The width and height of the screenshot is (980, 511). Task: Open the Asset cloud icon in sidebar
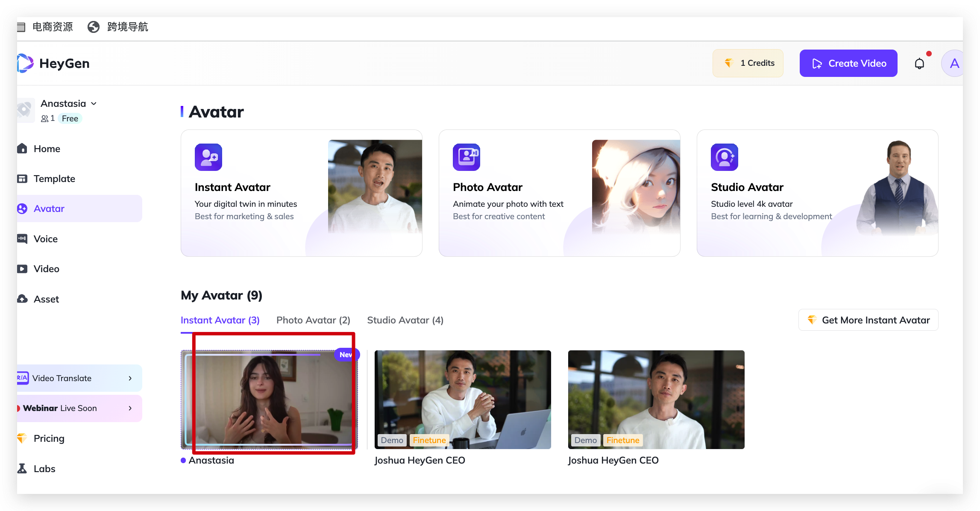pyautogui.click(x=22, y=299)
